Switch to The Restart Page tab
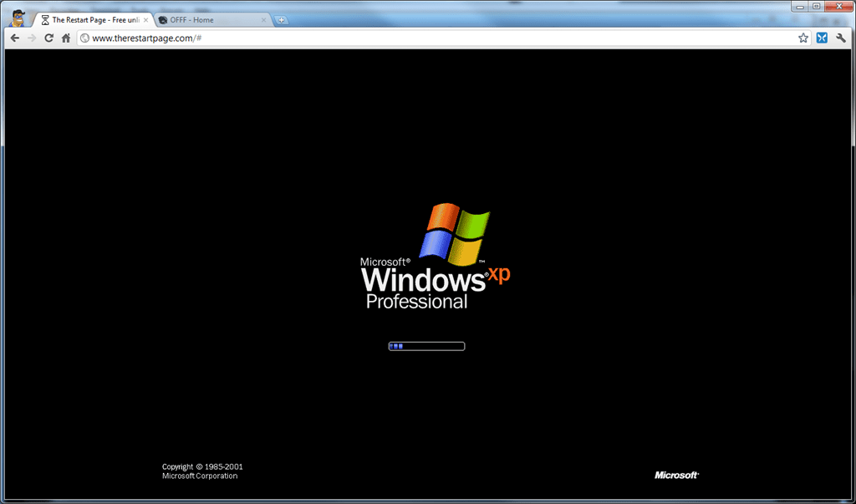 pos(92,18)
